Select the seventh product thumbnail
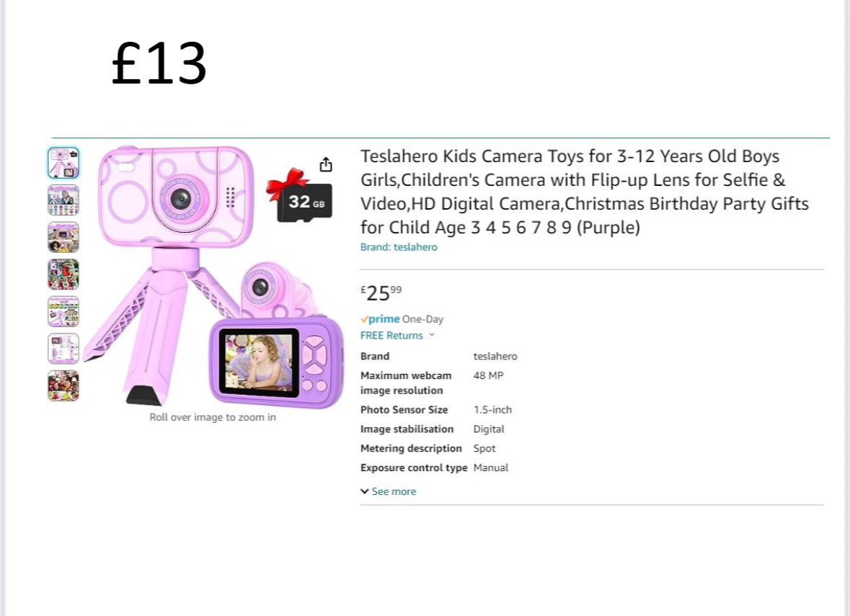The height and width of the screenshot is (616, 850). [x=63, y=385]
